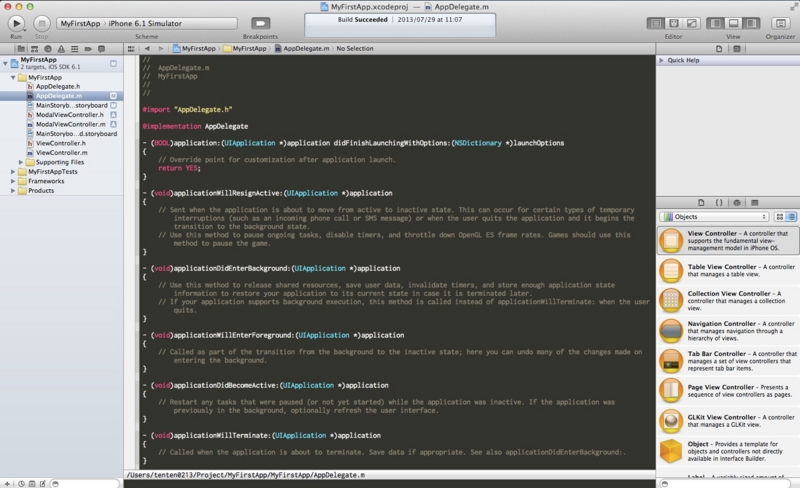The width and height of the screenshot is (800, 488).
Task: Expand the Quick Help section
Action: click(662, 60)
